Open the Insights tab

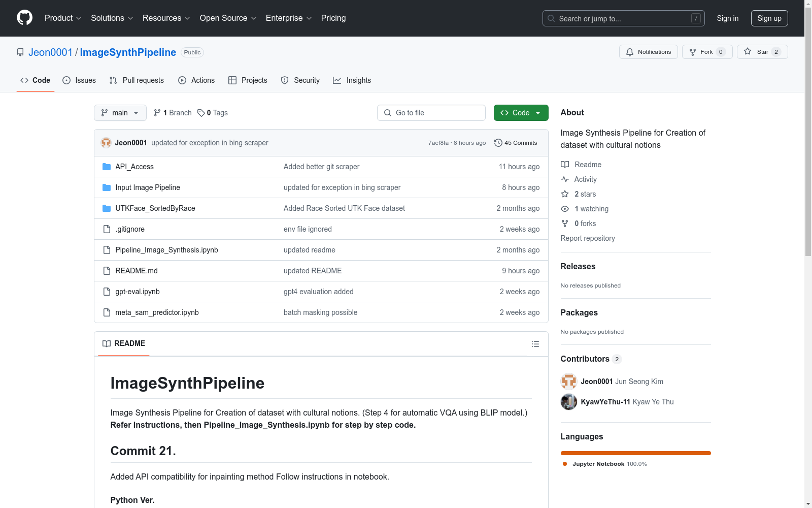tap(352, 80)
